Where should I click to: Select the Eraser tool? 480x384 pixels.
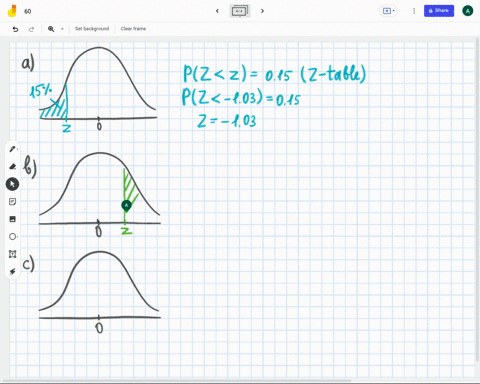click(x=13, y=166)
